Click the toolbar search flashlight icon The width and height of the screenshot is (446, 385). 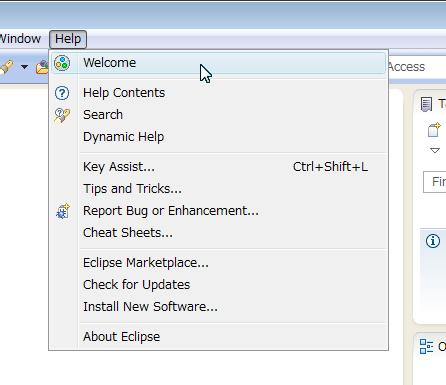click(6, 67)
